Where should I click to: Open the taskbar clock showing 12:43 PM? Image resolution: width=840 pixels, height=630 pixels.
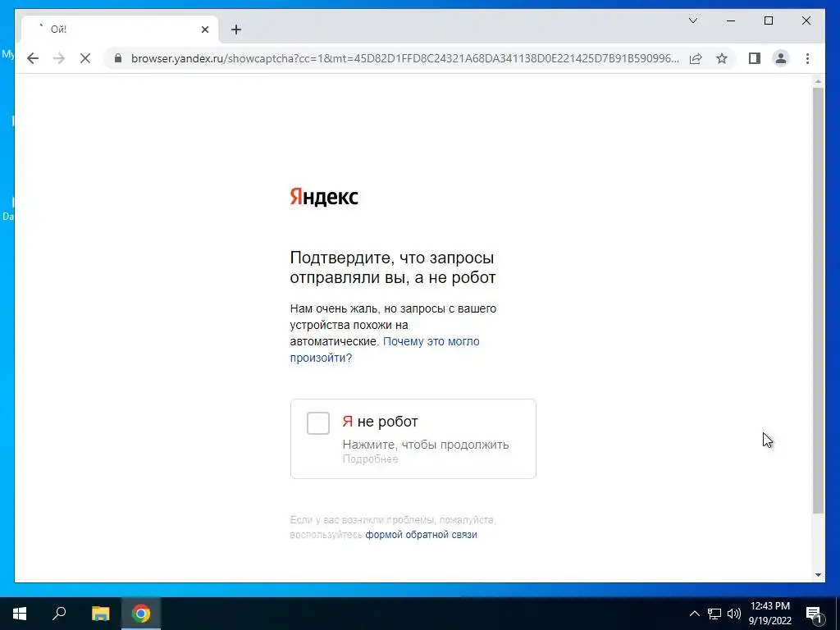click(x=769, y=614)
